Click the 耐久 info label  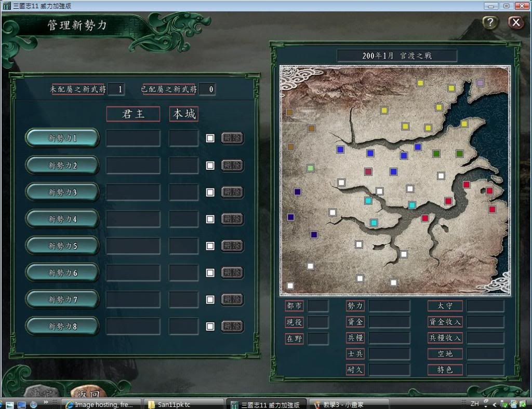pos(355,370)
